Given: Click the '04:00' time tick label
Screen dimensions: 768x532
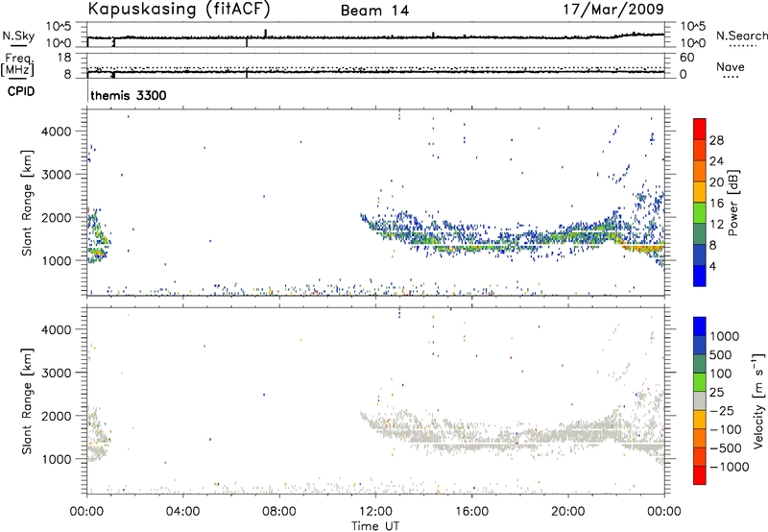Looking at the screenshot, I should point(183,512).
